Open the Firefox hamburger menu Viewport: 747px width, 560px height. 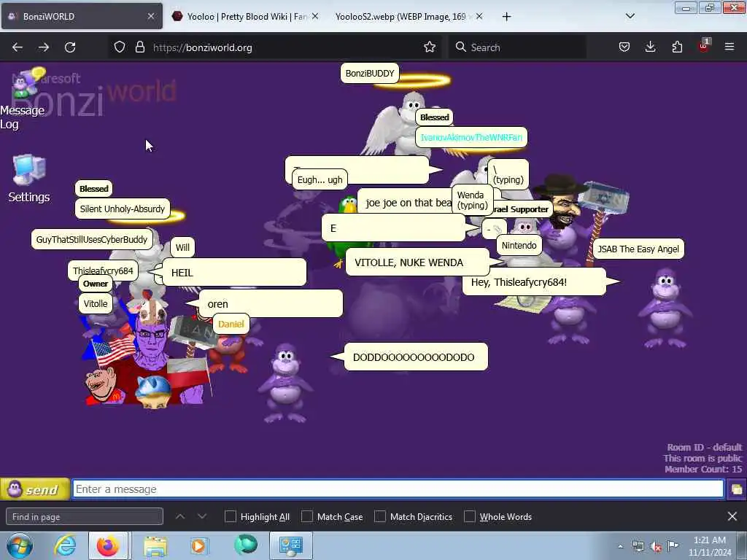(729, 47)
